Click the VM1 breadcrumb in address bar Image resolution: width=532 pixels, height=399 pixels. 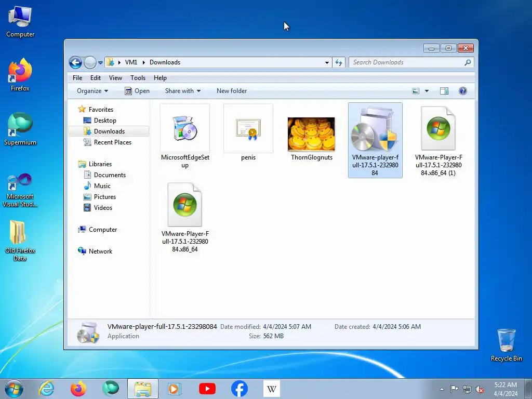[x=131, y=62]
